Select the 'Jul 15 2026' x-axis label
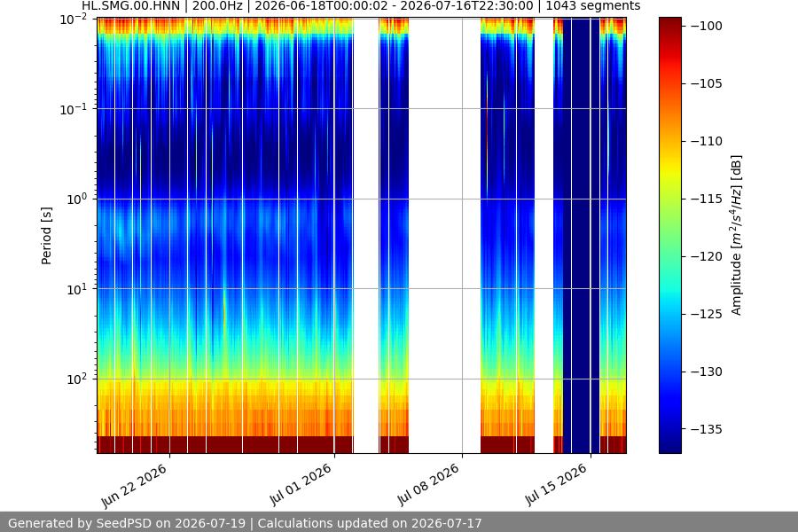Screen dimensions: 798x532 (558, 485)
